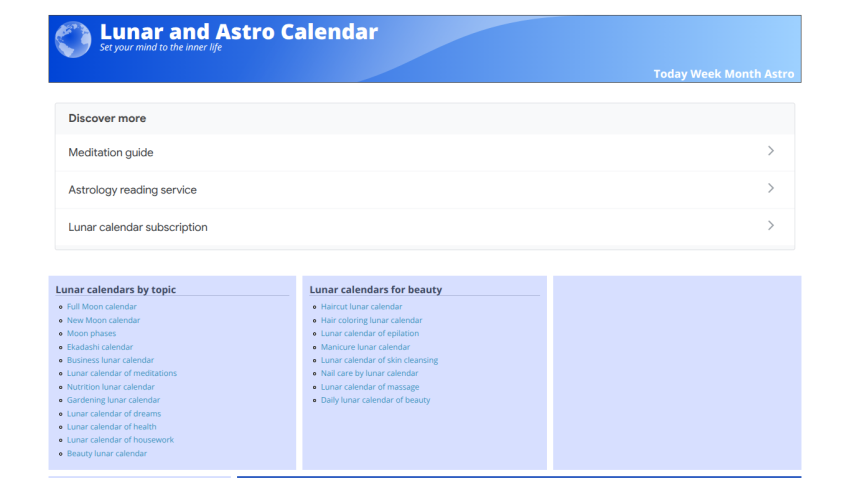This screenshot has height=478, width=850.
Task: Open Daily lunar calendar of beauty
Action: [375, 400]
